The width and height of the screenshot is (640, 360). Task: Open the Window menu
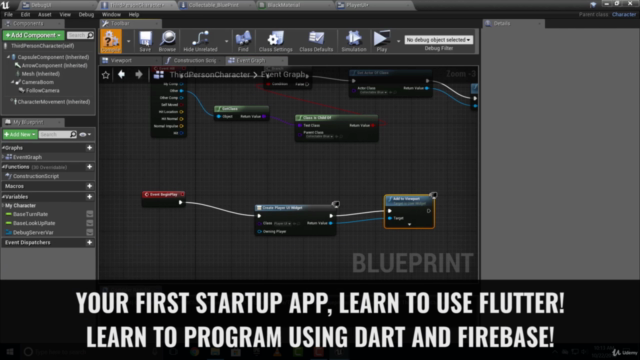pos(111,14)
